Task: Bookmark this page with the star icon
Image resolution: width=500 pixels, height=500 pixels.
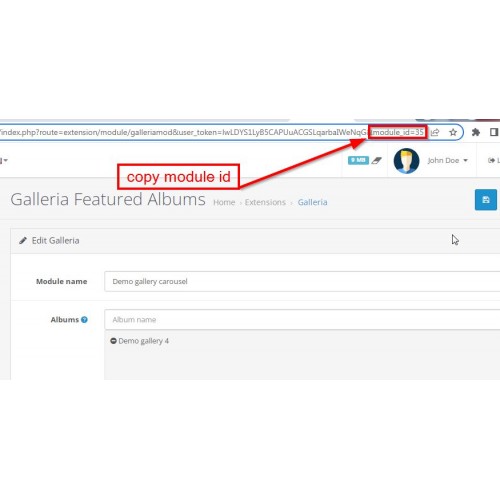Action: (453, 132)
